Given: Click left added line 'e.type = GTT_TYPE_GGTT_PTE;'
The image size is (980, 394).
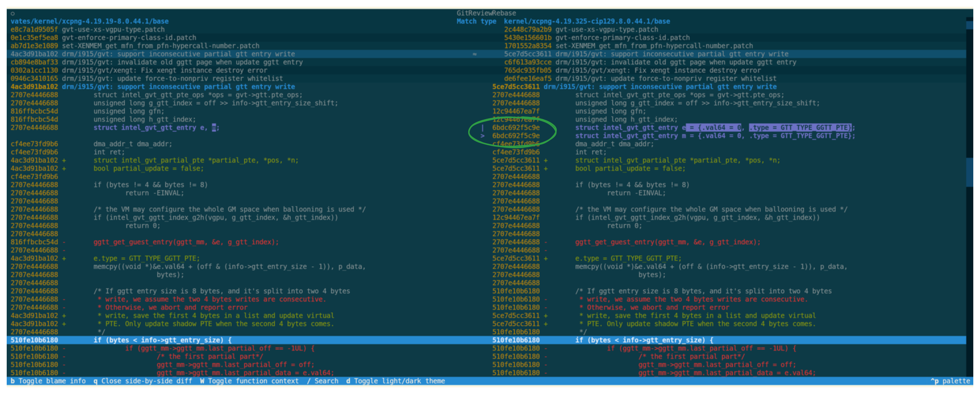Looking at the screenshot, I should (x=146, y=259).
